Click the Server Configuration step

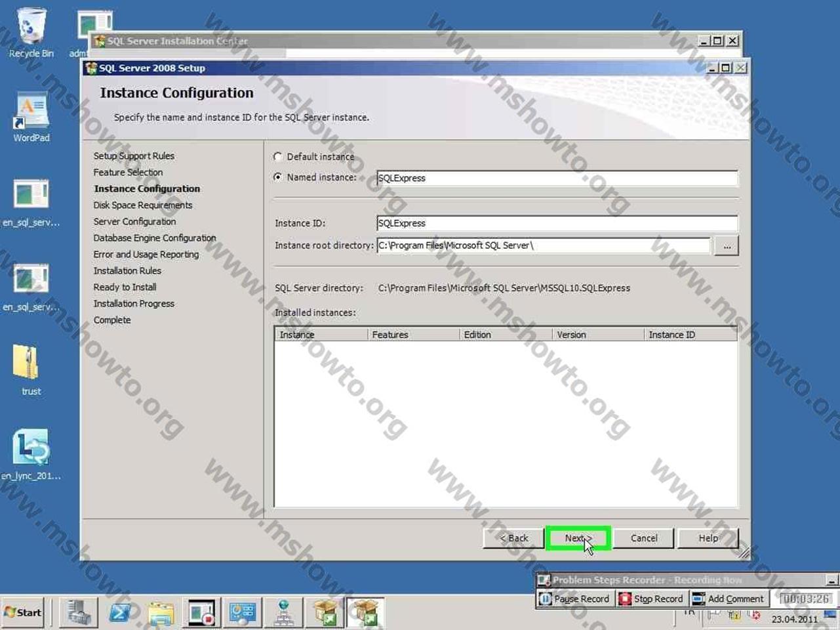pyautogui.click(x=134, y=222)
